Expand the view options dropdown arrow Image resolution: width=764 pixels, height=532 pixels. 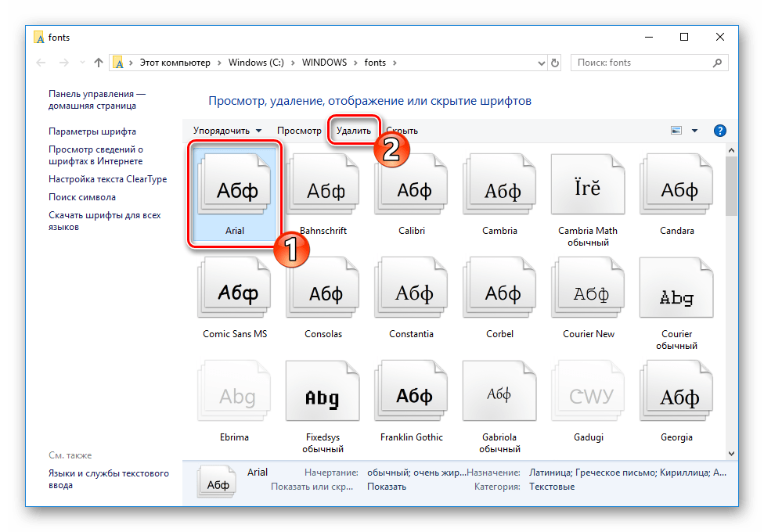tap(694, 131)
